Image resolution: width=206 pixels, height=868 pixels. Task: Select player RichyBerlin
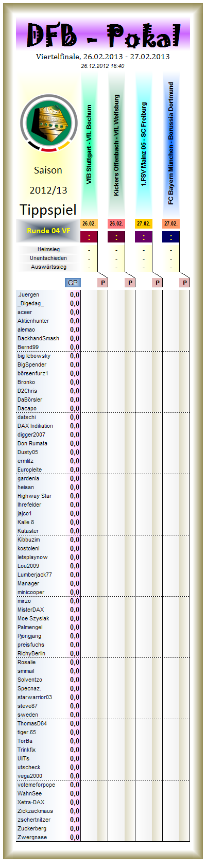point(31,653)
